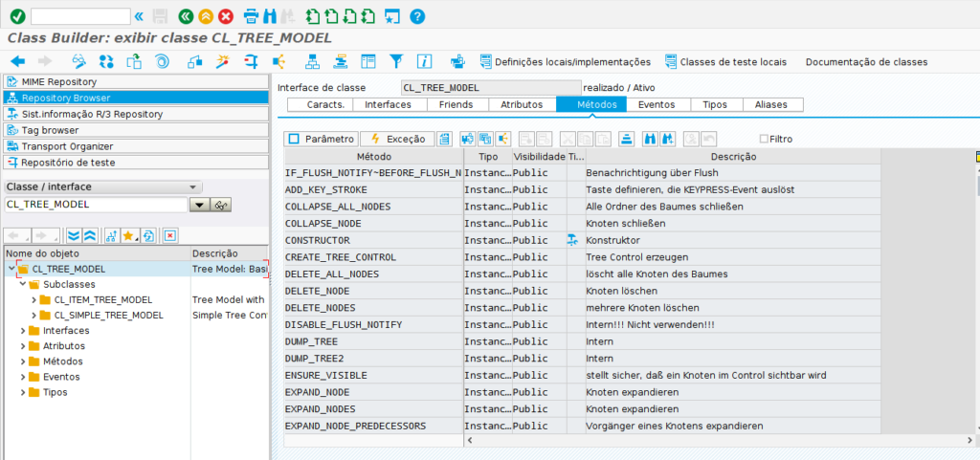980x460 pixels.
Task: Open the help question mark icon
Action: pos(417,16)
